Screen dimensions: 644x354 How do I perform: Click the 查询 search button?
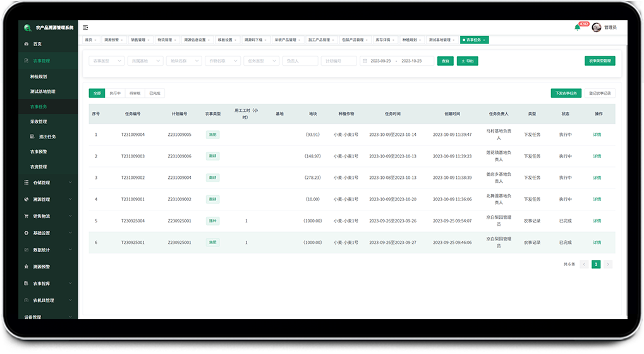(x=445, y=61)
